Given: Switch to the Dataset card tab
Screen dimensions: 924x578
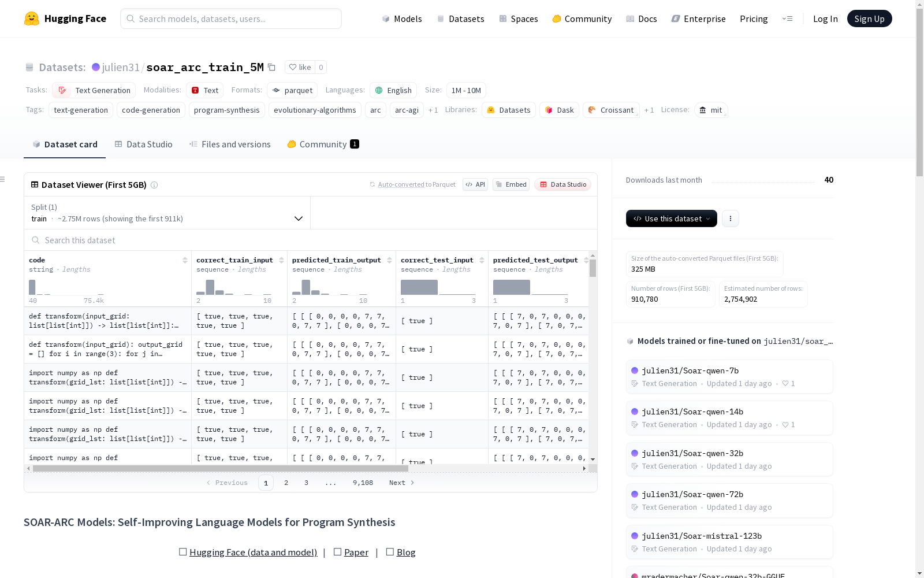Looking at the screenshot, I should coord(65,144).
